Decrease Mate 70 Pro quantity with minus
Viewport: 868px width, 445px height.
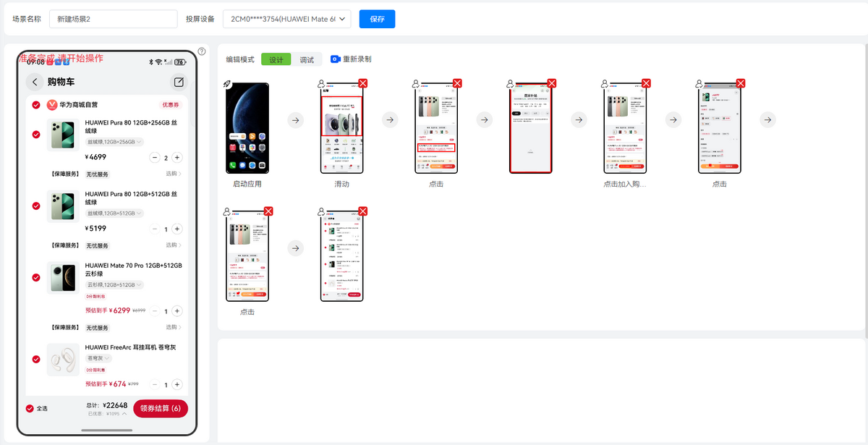pos(155,311)
